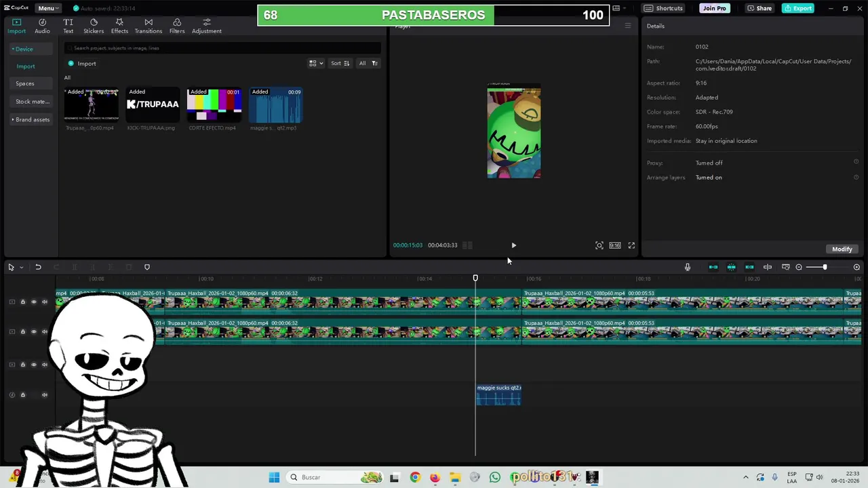868x488 pixels.
Task: Click the Join Pro button
Action: point(715,8)
